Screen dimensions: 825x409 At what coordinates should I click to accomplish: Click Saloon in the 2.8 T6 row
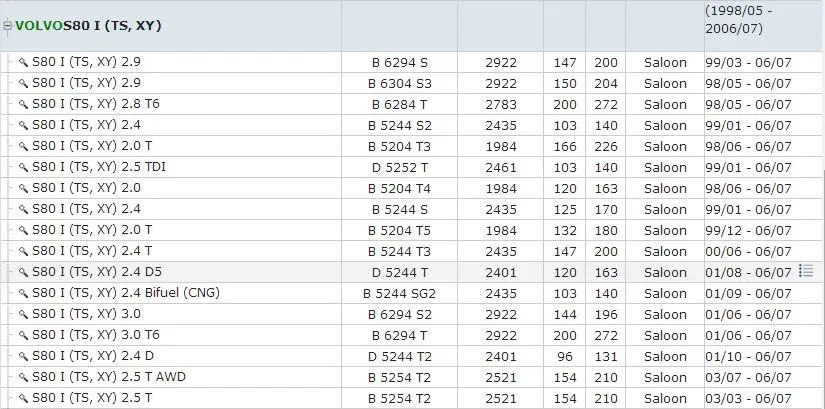pos(665,105)
